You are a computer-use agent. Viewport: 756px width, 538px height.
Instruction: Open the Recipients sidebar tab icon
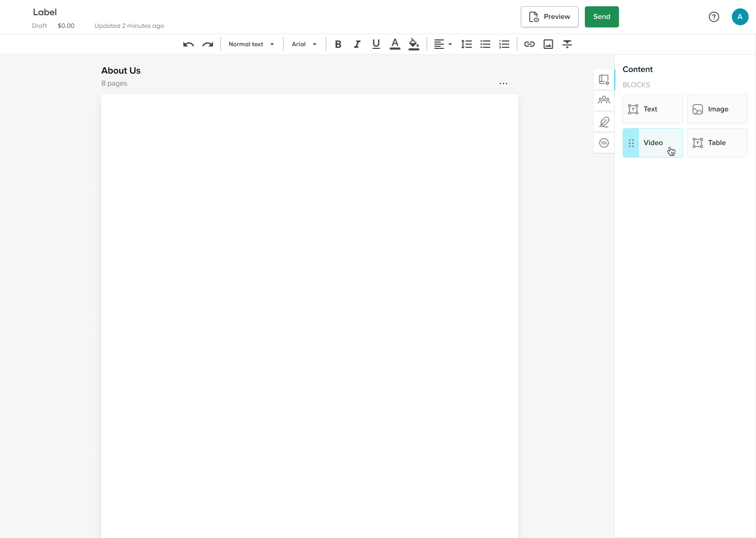pos(604,100)
